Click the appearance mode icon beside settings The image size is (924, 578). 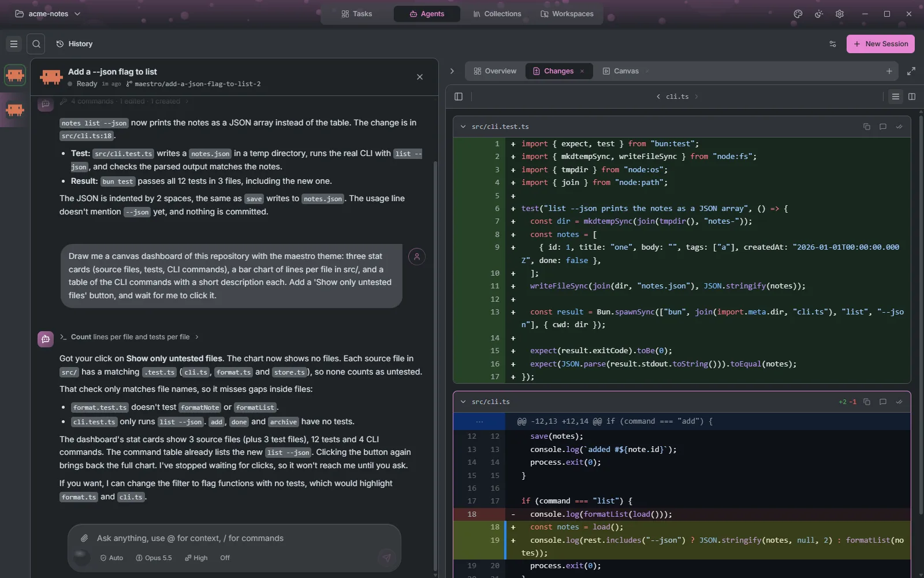click(x=819, y=14)
